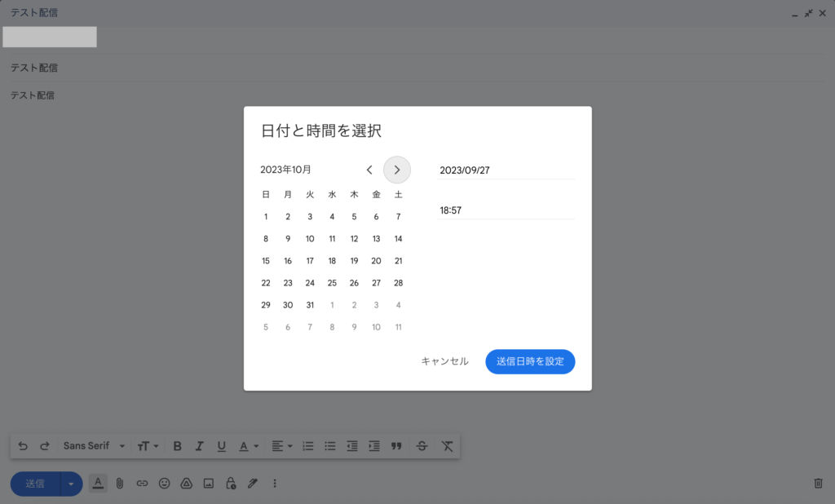Expand the text alignment dropdown
The height and width of the screenshot is (504, 835).
281,446
